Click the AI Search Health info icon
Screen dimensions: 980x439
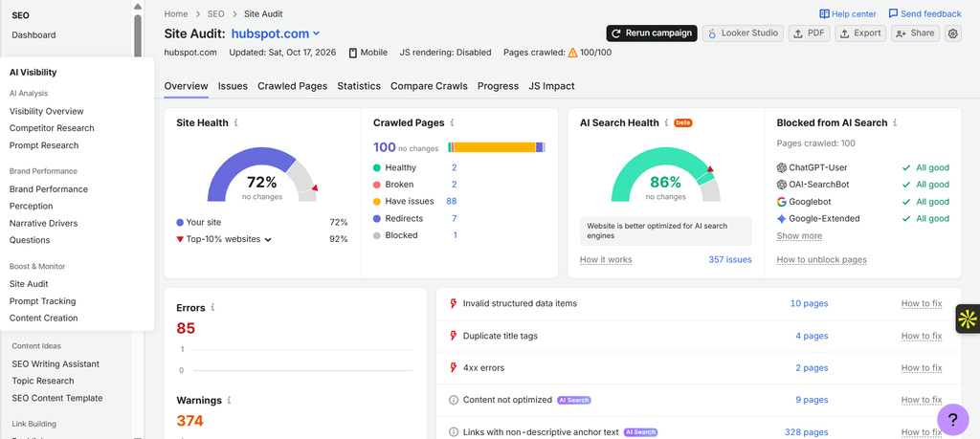click(x=667, y=123)
